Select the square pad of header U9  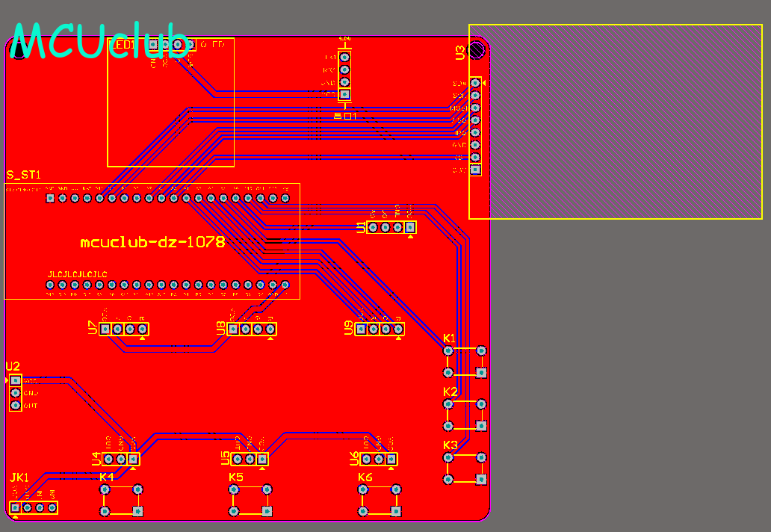click(x=362, y=329)
